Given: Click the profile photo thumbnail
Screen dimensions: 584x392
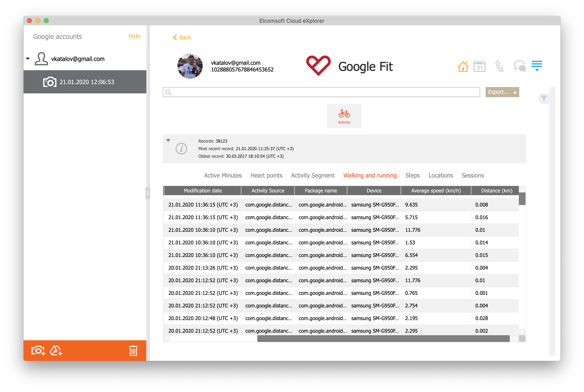Looking at the screenshot, I should pyautogui.click(x=190, y=66).
